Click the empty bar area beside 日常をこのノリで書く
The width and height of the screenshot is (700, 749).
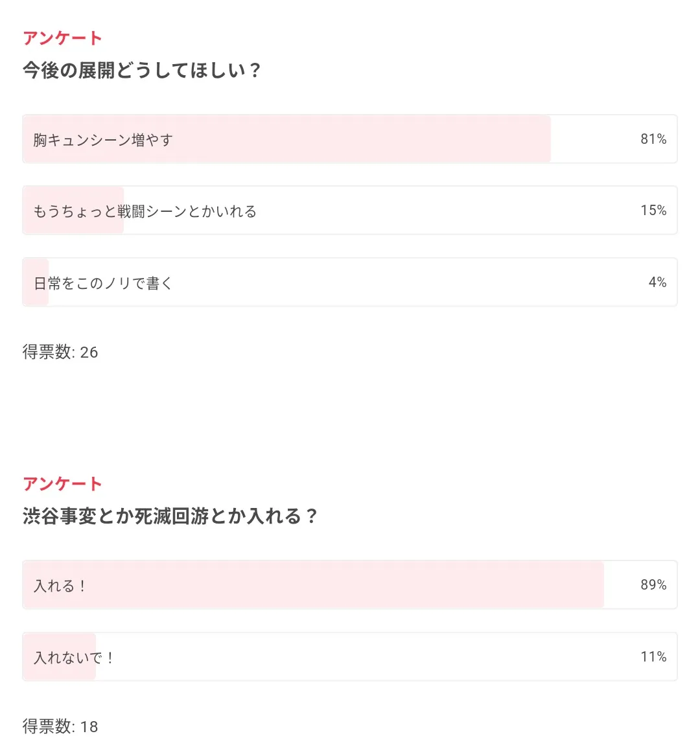(x=363, y=282)
